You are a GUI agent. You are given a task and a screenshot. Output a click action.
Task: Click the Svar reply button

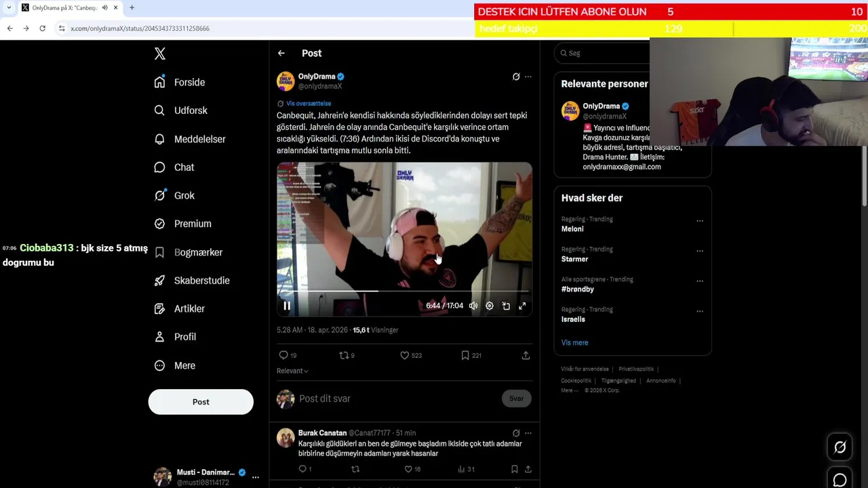pos(517,399)
